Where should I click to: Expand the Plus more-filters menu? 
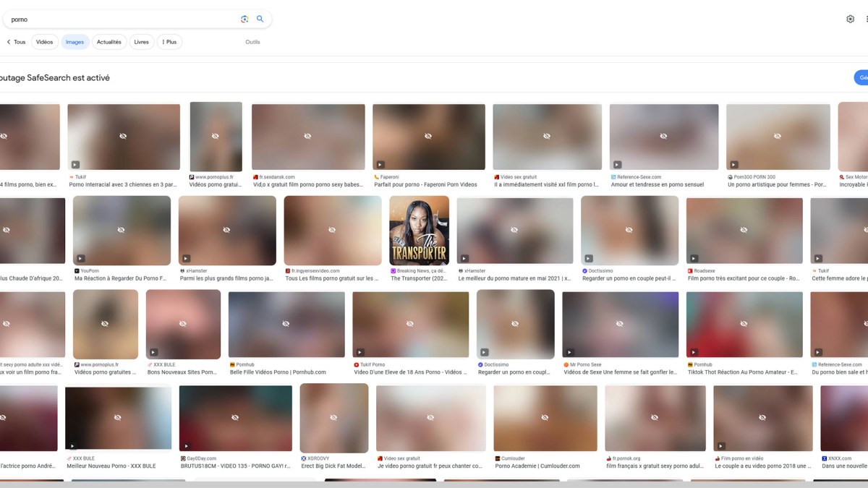coord(169,42)
